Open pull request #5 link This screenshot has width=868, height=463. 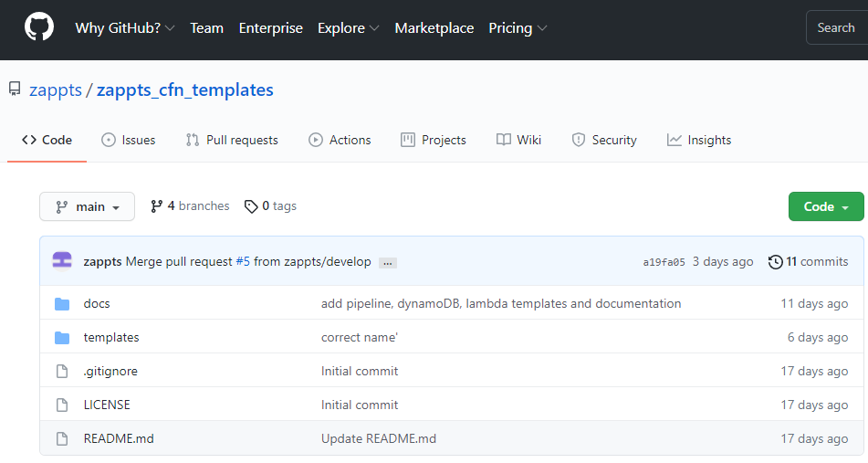coord(243,261)
